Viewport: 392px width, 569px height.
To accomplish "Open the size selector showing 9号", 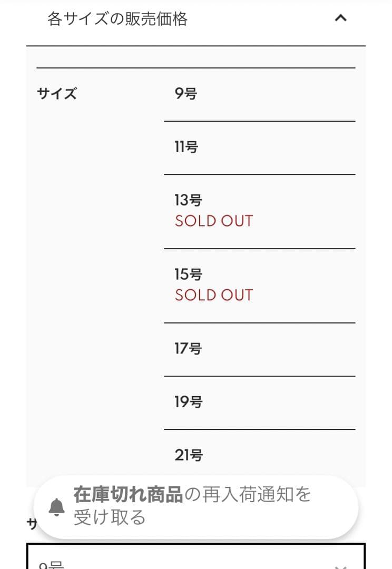I will tap(195, 558).
